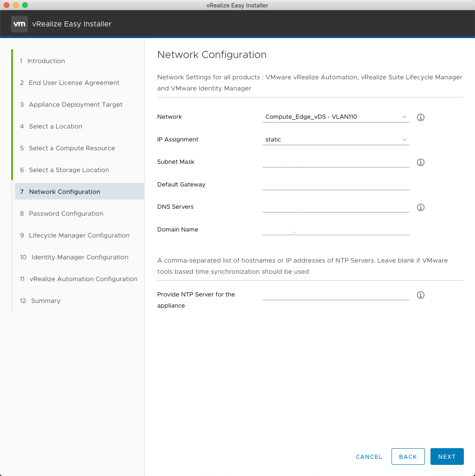Viewport: 475px width, 476px height.
Task: Select step 12 Summary
Action: pos(40,301)
